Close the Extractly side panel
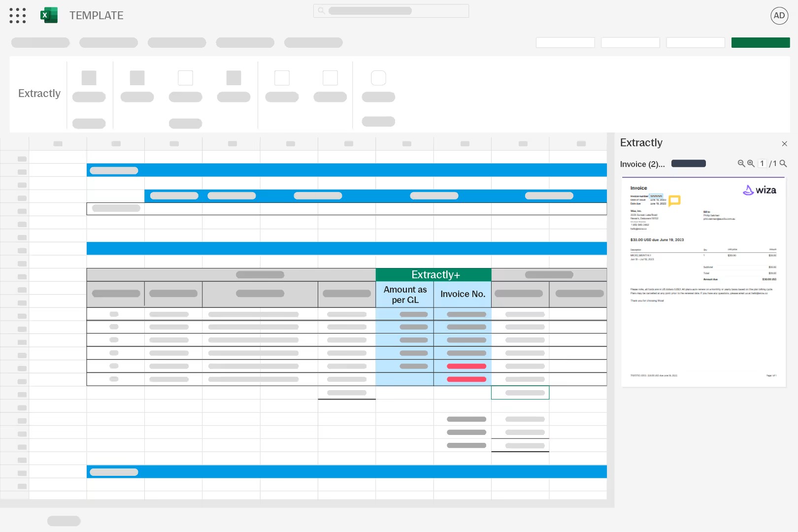The height and width of the screenshot is (532, 798). [x=784, y=144]
